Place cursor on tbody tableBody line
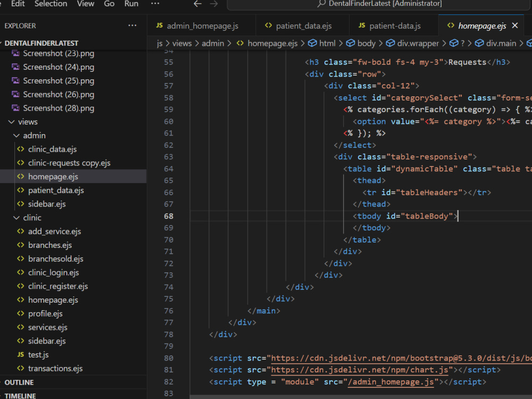This screenshot has width=532, height=399. pyautogui.click(x=405, y=216)
